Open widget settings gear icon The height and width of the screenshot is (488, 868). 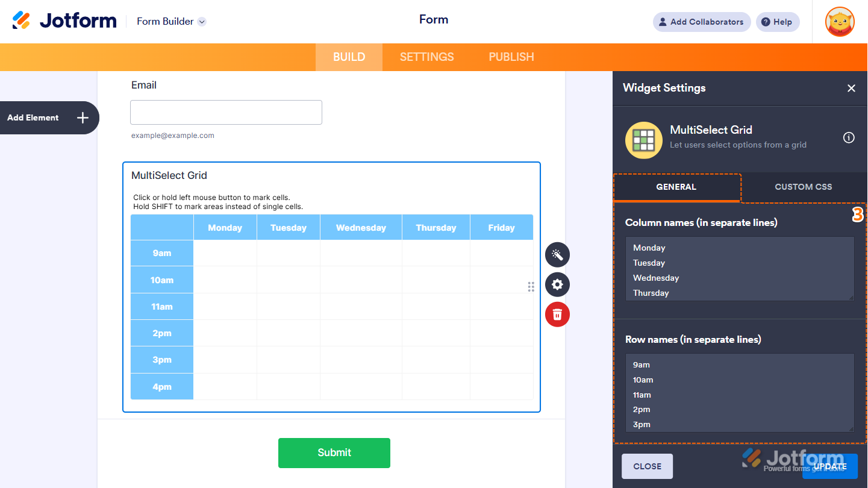tap(557, 284)
